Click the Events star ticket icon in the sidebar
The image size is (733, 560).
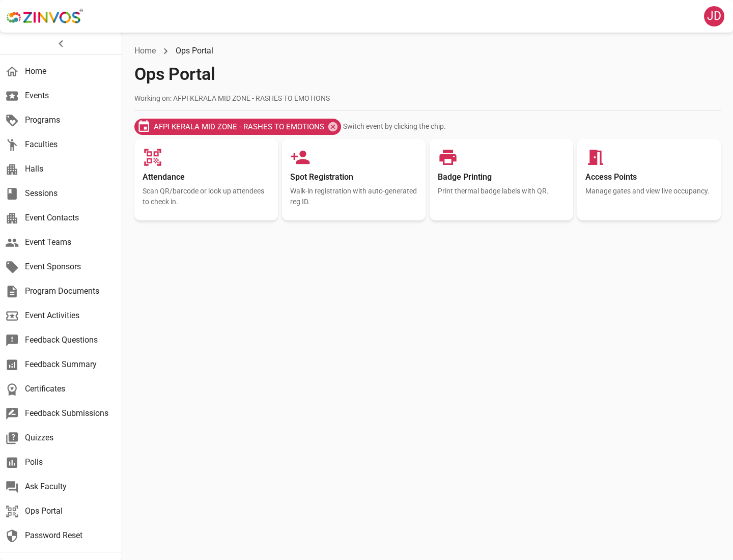pos(12,96)
